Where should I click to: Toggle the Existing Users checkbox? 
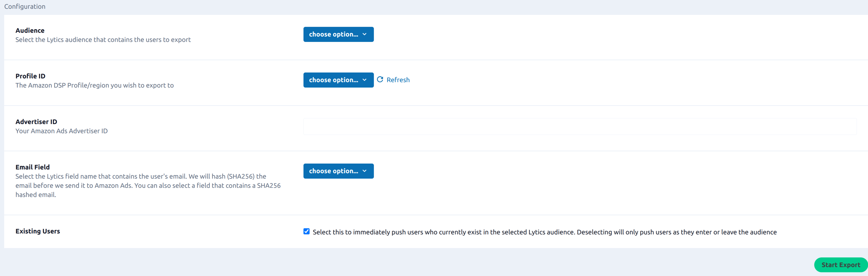pyautogui.click(x=306, y=231)
